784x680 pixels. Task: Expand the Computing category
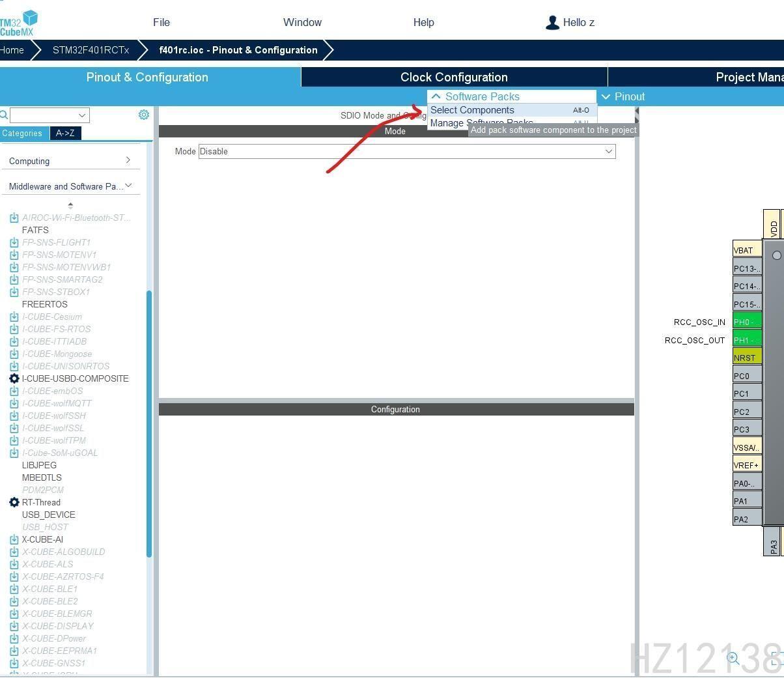point(70,161)
